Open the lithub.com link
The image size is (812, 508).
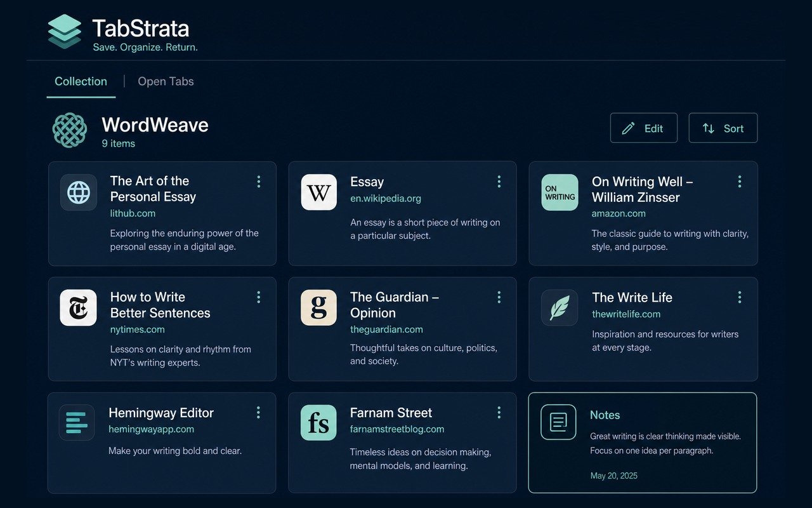[133, 213]
